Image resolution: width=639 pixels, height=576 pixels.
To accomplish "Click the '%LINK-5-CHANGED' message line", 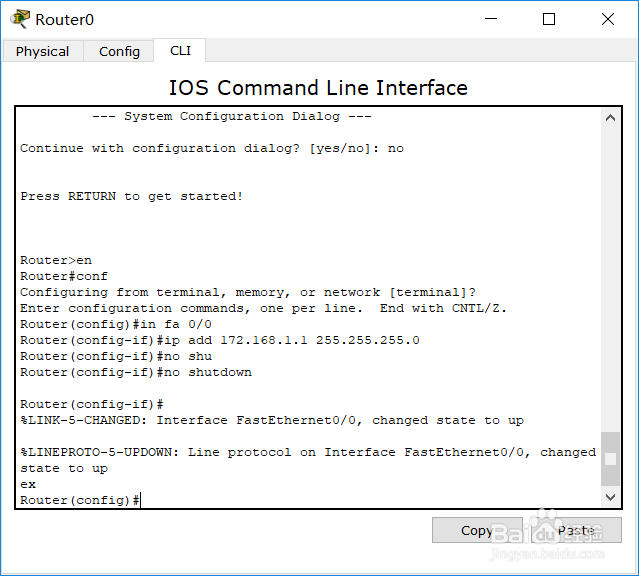I will 272,420.
